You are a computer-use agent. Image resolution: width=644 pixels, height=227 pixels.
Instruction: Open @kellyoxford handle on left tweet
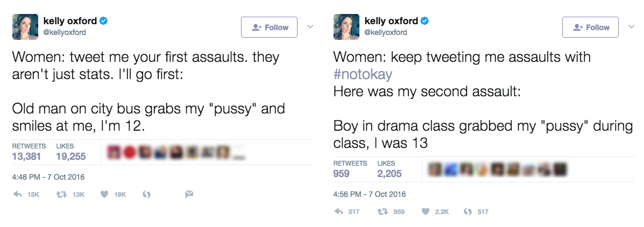(x=65, y=32)
